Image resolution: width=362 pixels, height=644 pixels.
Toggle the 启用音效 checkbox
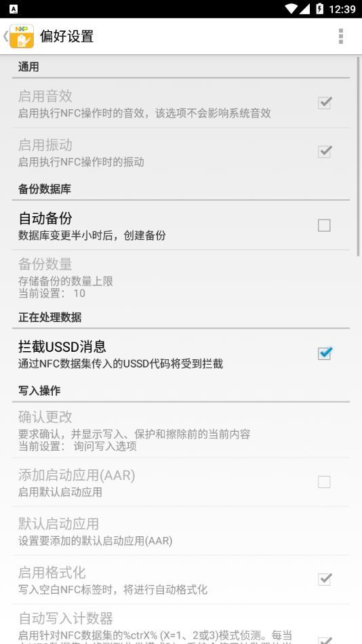point(324,102)
